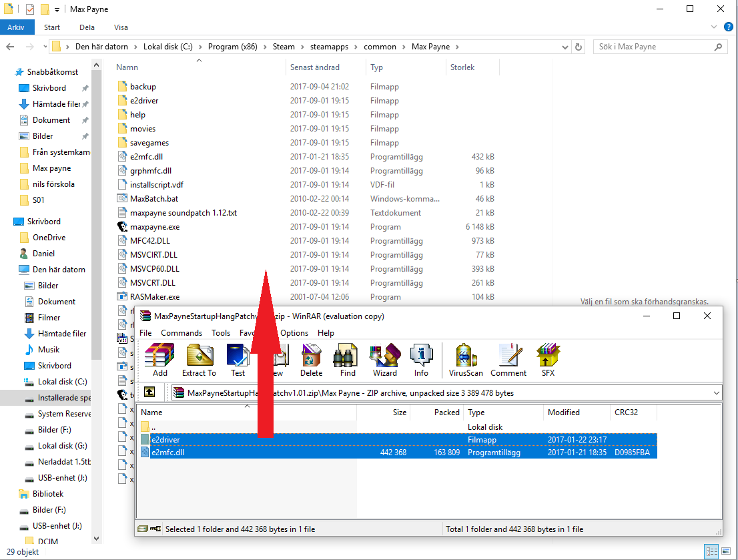
Task: Click the Add button in WinRAR toolbar
Action: coord(159,360)
